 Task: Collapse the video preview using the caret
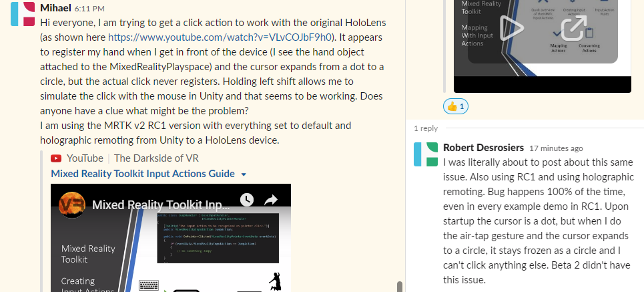pos(244,174)
